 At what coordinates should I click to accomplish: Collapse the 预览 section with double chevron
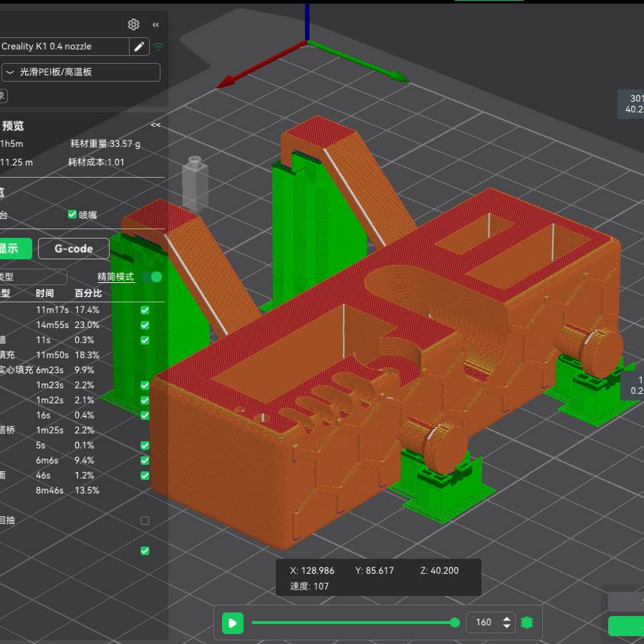155,125
